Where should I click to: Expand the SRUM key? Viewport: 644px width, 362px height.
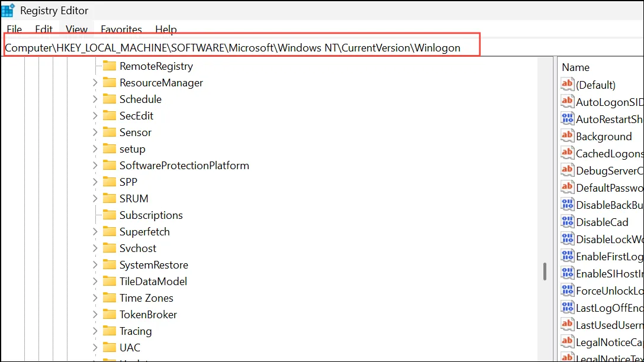95,198
